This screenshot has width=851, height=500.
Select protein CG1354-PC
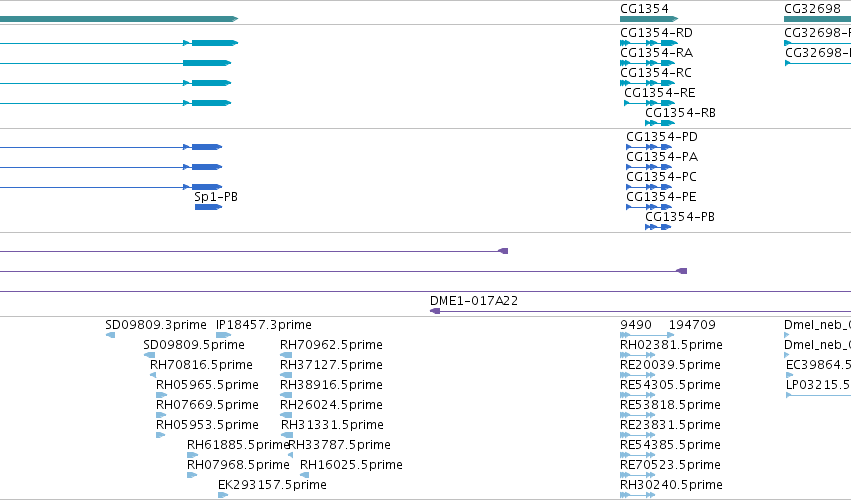pos(661,177)
